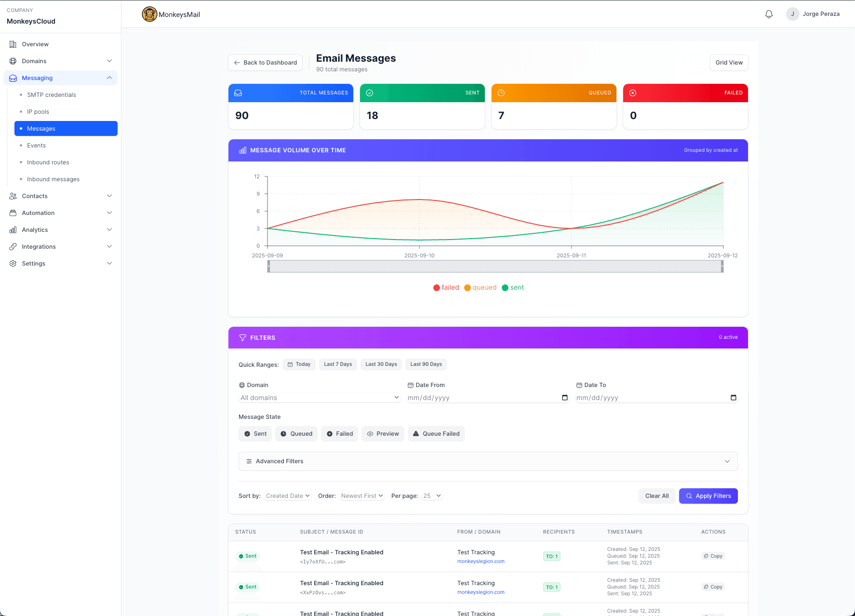Click the Apply Filters button
The image size is (855, 616).
(x=708, y=496)
